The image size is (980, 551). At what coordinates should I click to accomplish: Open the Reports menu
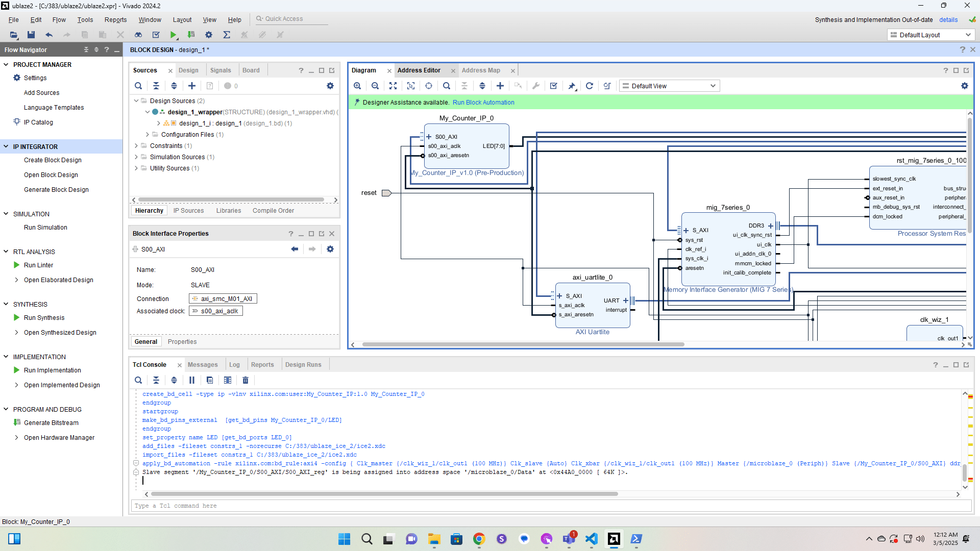115,19
